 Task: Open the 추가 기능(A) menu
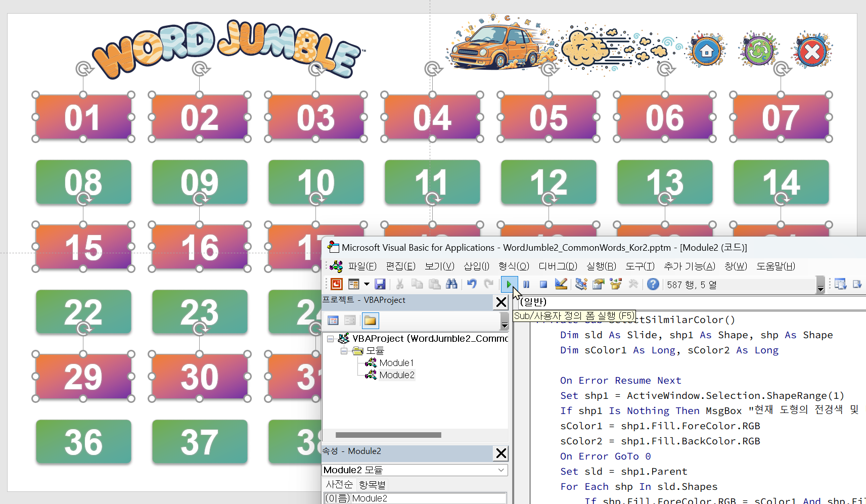pos(689,266)
